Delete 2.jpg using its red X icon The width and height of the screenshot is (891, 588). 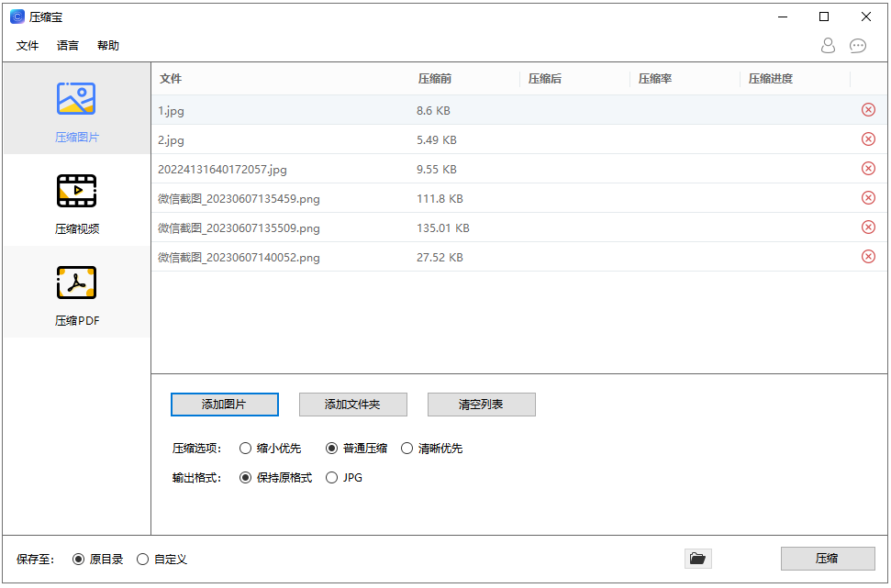coord(868,139)
